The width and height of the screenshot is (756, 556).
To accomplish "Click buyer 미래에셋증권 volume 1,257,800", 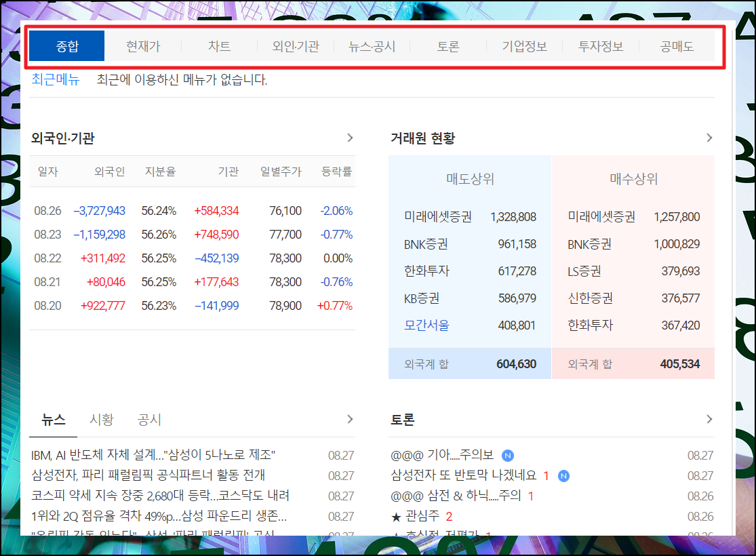I will click(x=677, y=217).
